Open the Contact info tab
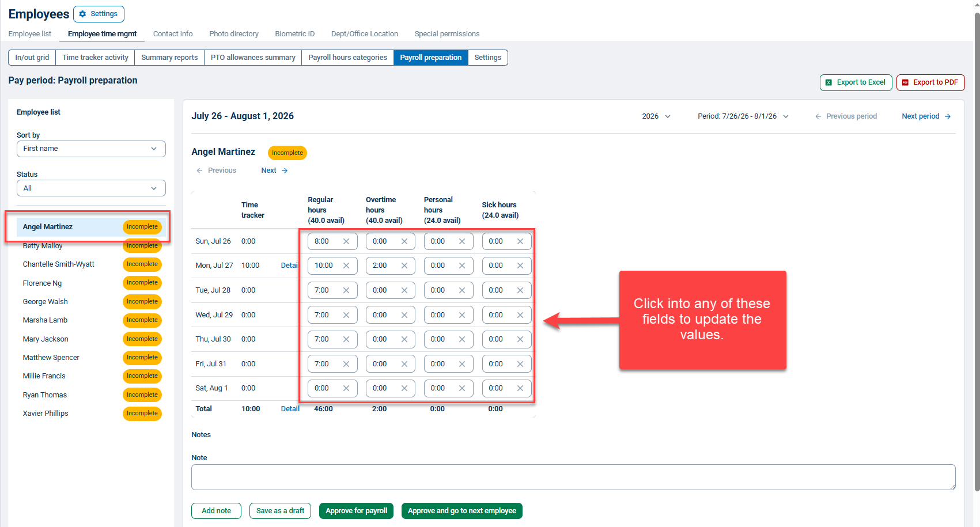The image size is (980, 527). click(173, 34)
